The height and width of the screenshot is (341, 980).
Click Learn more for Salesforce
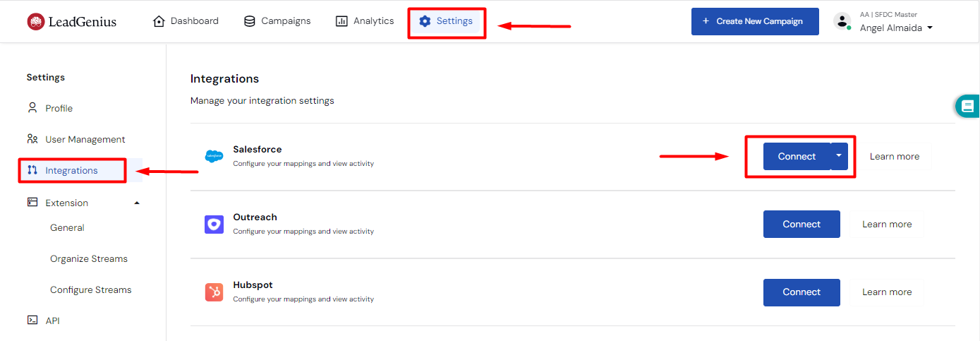click(895, 156)
